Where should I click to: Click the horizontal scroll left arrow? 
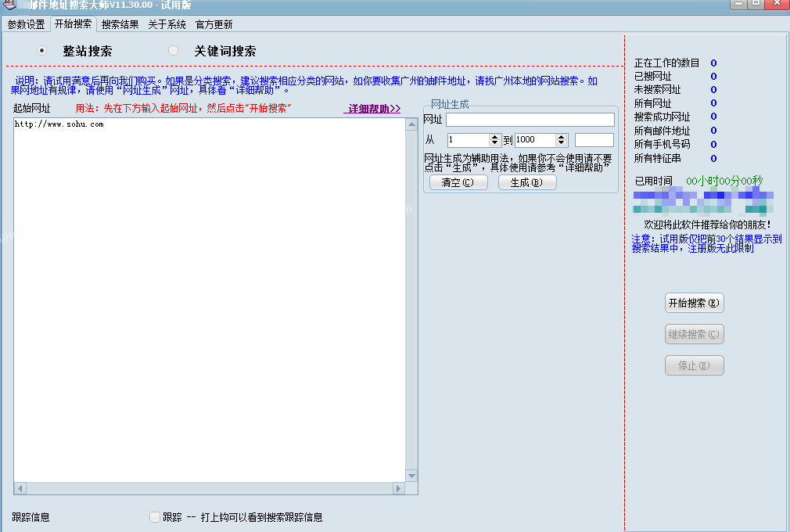coord(20,488)
